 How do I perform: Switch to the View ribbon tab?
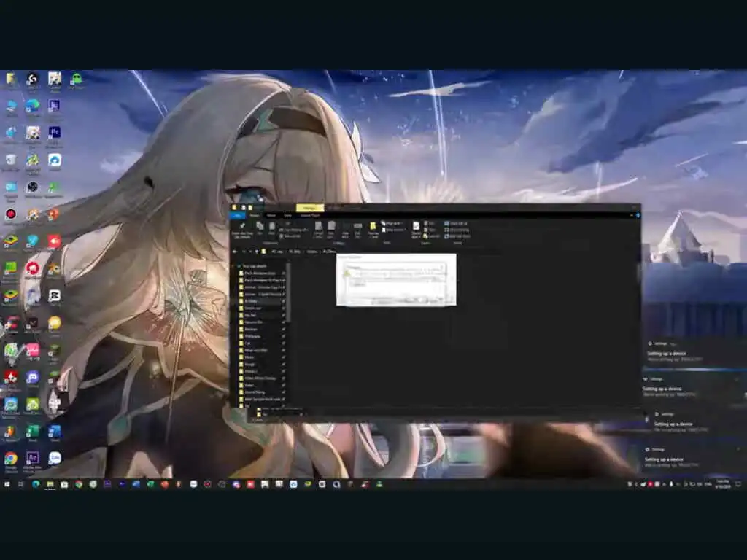[287, 216]
